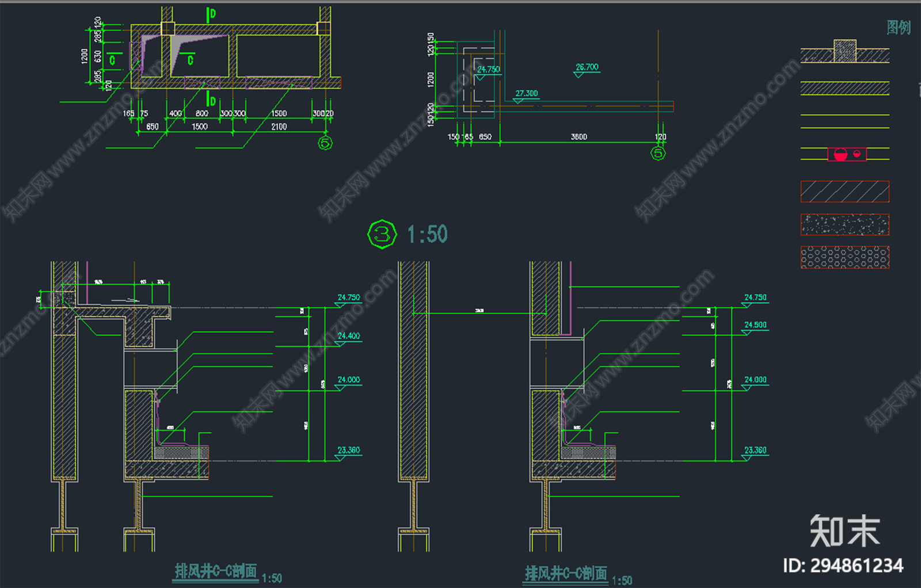Select the "630" vertical dimension text
The height and width of the screenshot is (588, 921).
pyautogui.click(x=98, y=57)
